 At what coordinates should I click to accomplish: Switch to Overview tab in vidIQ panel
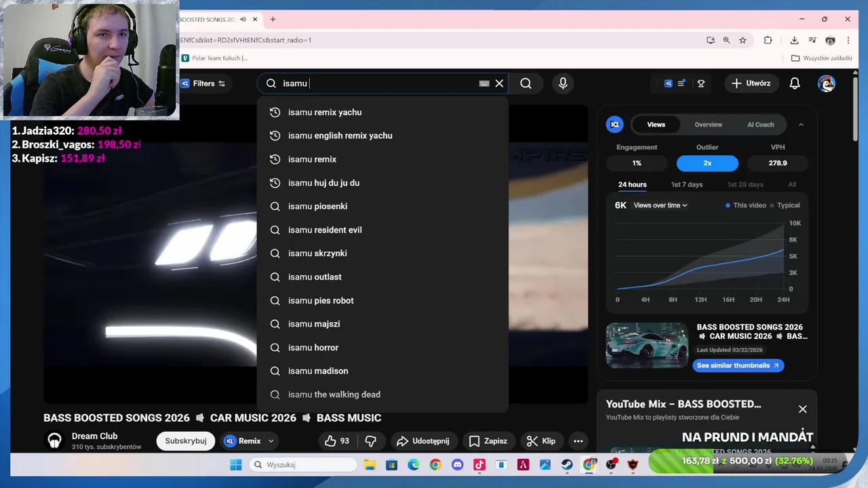708,124
